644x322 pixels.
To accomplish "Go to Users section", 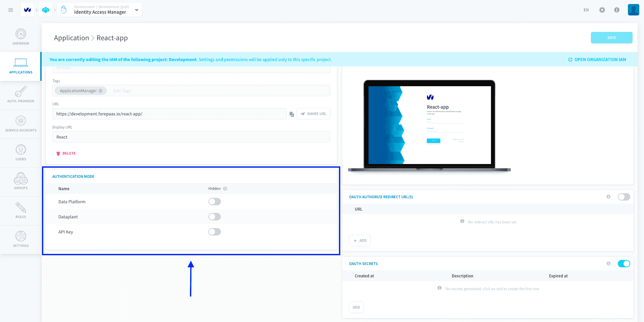I will 21,153.
